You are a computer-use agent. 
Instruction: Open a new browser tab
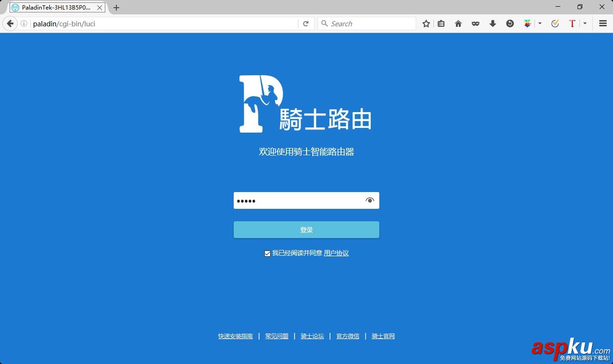tap(116, 7)
